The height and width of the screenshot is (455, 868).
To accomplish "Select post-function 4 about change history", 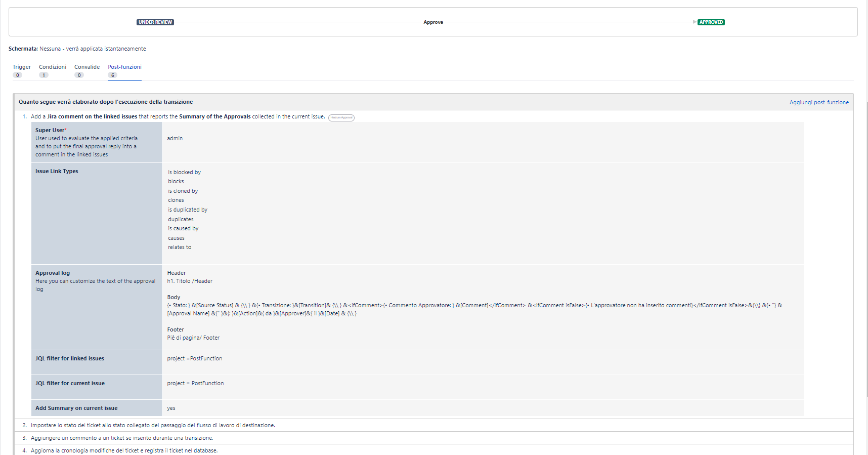I will pos(124,450).
